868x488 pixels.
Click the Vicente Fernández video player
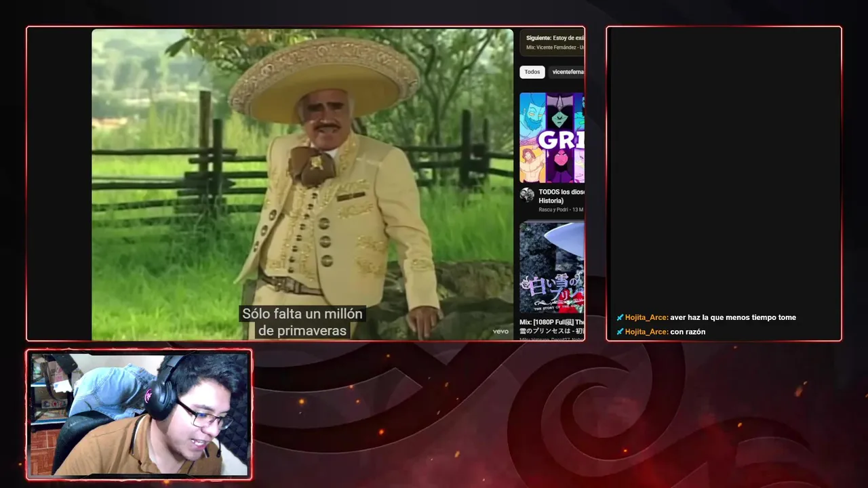click(302, 184)
